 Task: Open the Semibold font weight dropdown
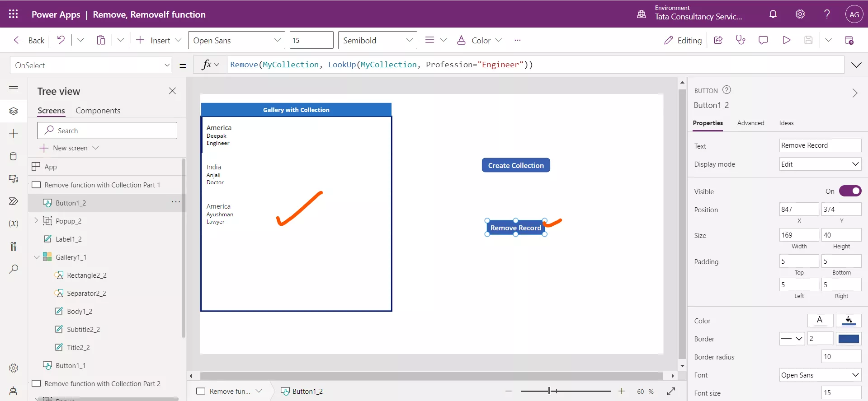pyautogui.click(x=377, y=40)
